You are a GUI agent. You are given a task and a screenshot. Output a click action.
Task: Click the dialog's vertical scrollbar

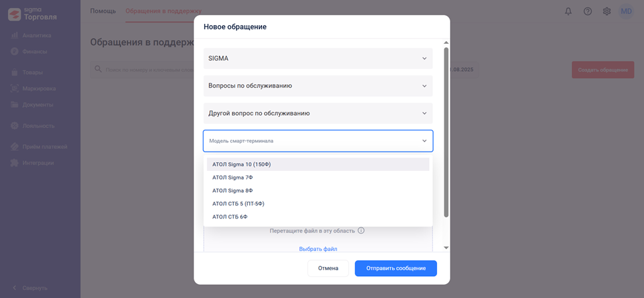446,132
